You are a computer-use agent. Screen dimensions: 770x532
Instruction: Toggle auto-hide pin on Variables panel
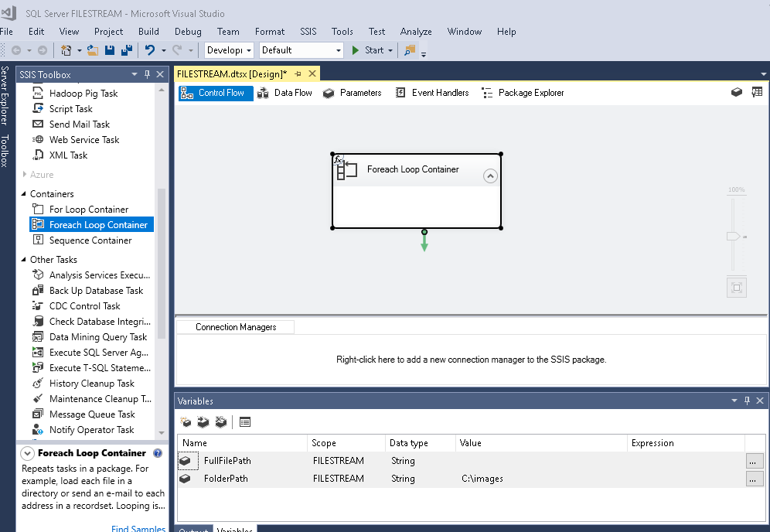[x=747, y=401]
